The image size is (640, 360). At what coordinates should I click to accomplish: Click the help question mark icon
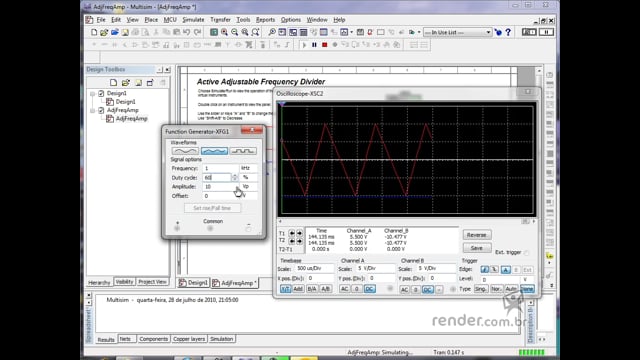point(508,32)
